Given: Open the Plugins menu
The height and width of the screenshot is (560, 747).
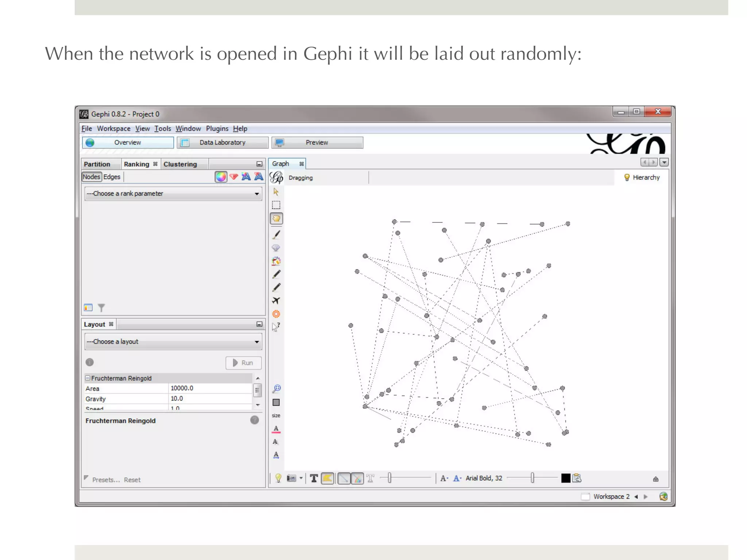Looking at the screenshot, I should pyautogui.click(x=217, y=129).
